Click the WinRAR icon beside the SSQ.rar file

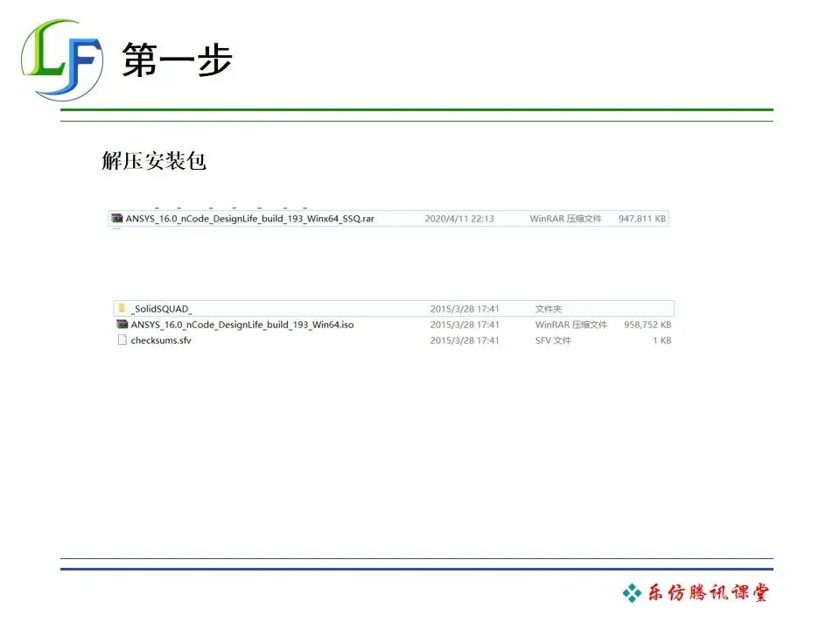(x=116, y=218)
